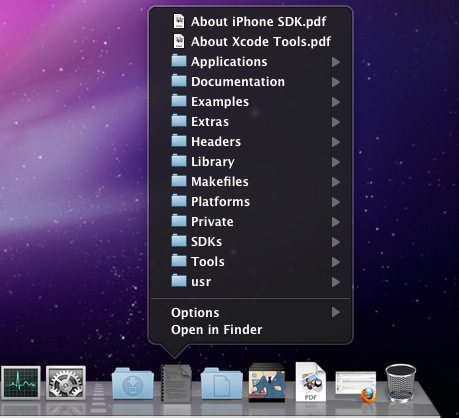Expand the usr submenu arrow
Viewport: 459px width, 419px height.
(336, 282)
